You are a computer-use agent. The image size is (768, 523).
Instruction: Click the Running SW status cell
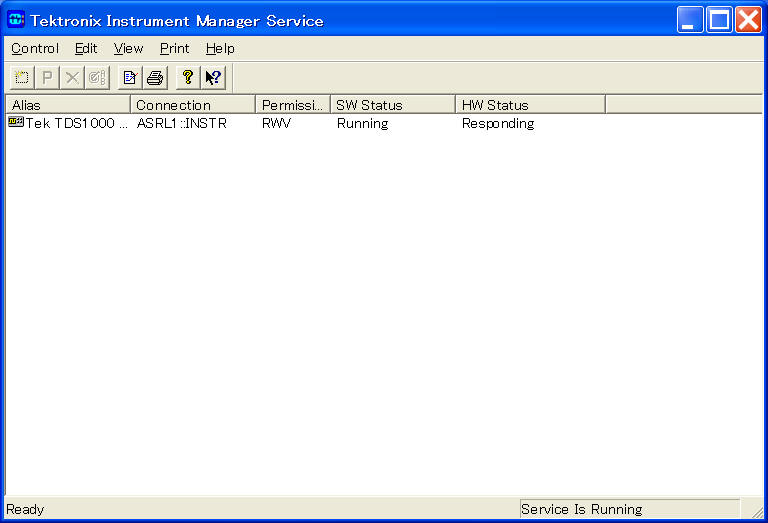362,123
